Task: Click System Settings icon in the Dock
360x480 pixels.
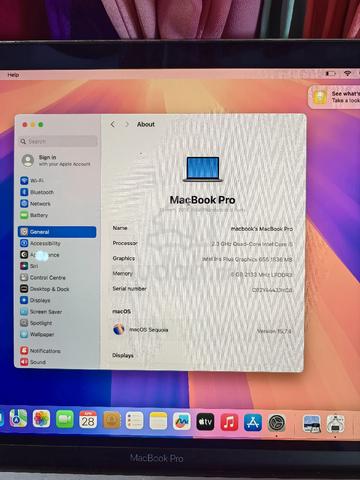Action: (277, 423)
